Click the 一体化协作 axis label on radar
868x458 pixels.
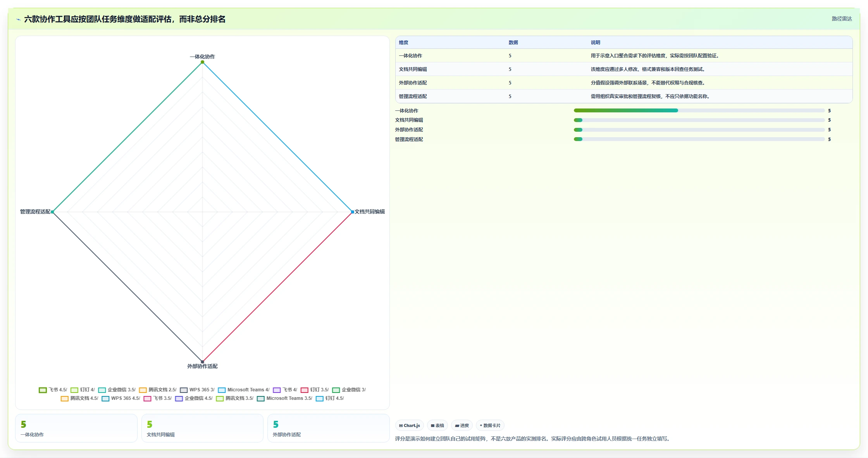pyautogui.click(x=202, y=57)
